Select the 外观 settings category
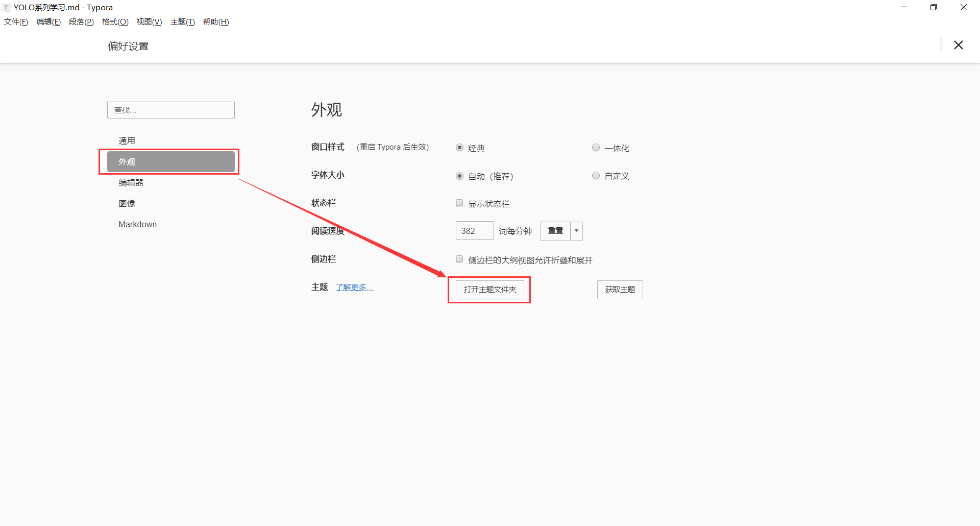This screenshot has width=980, height=526. [x=171, y=162]
